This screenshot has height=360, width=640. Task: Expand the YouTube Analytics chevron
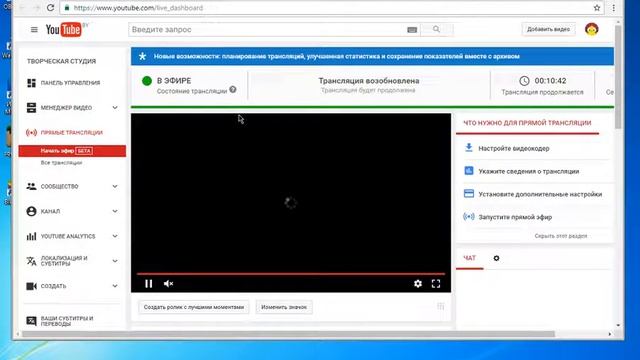coord(115,236)
